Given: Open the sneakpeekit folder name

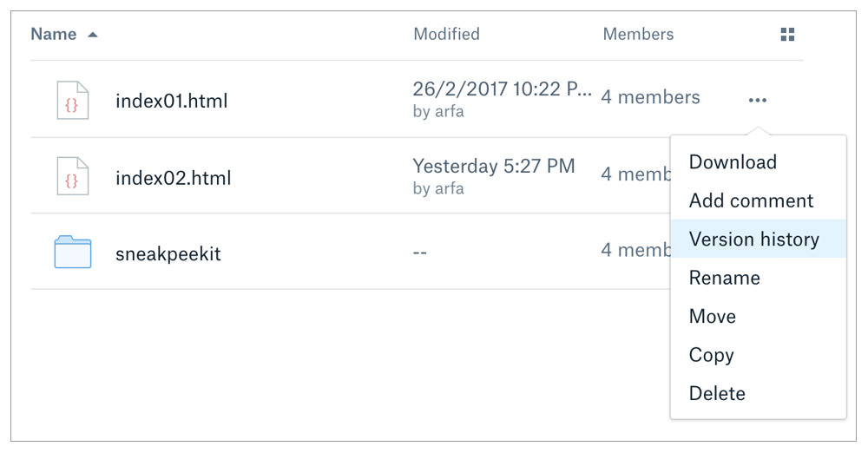Looking at the screenshot, I should coord(168,254).
